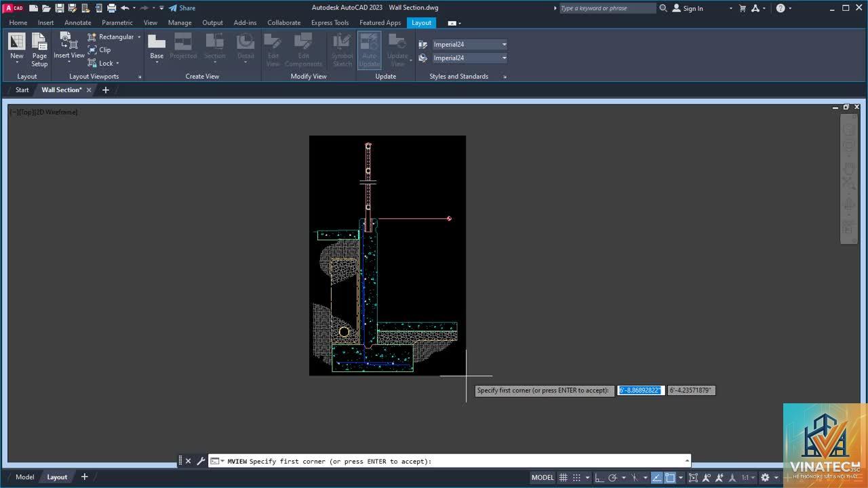Customize Quick Access Toolbar dropdown
Screen dimensions: 868x488
coord(161,8)
